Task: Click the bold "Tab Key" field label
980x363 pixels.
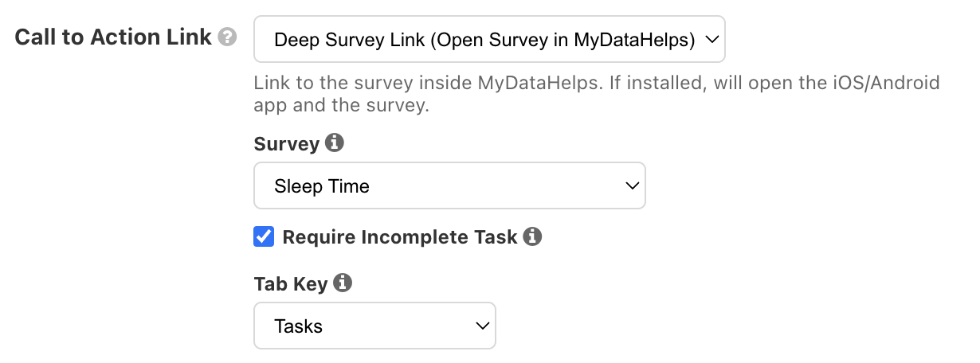Action: tap(290, 283)
